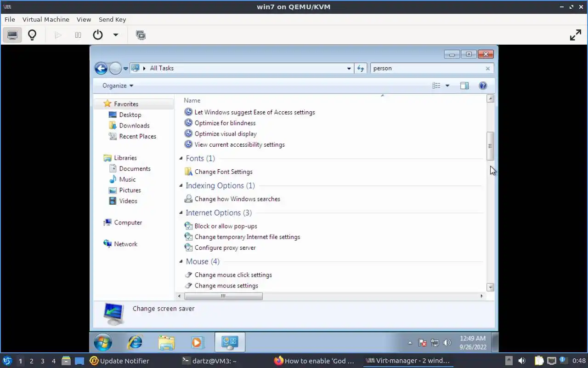Open the Organize menu
Image resolution: width=588 pixels, height=368 pixels.
click(x=118, y=86)
